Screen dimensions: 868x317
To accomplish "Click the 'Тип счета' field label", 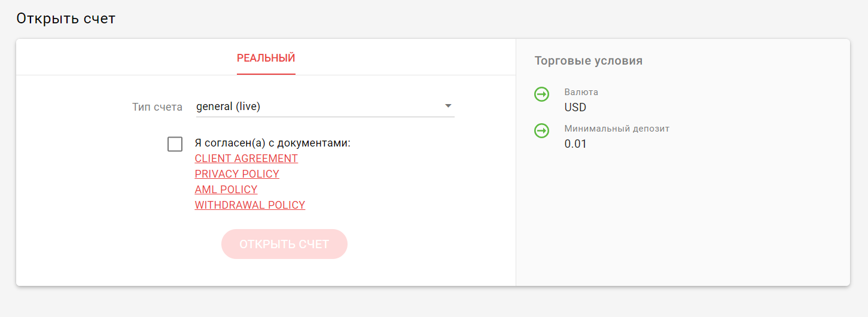I will pos(157,107).
